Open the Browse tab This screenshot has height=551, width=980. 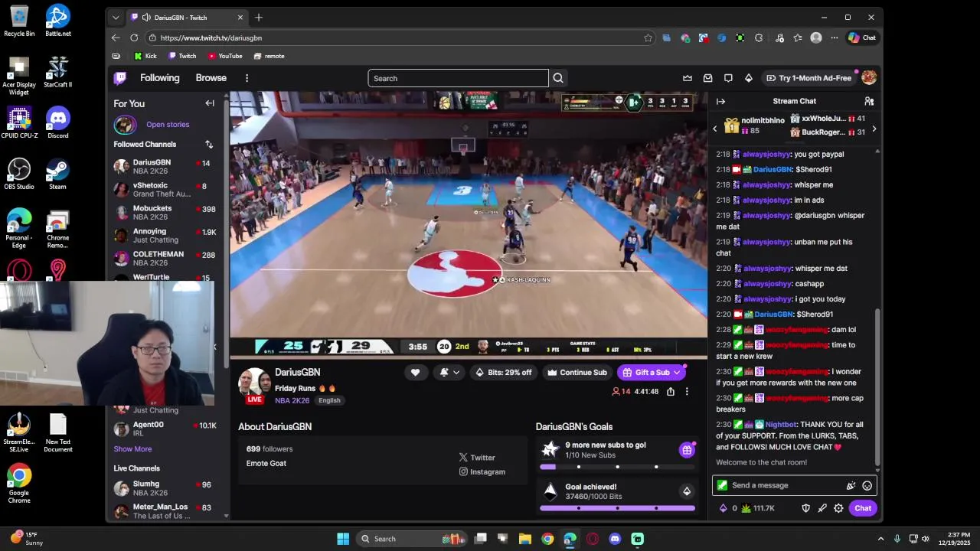pyautogui.click(x=211, y=78)
